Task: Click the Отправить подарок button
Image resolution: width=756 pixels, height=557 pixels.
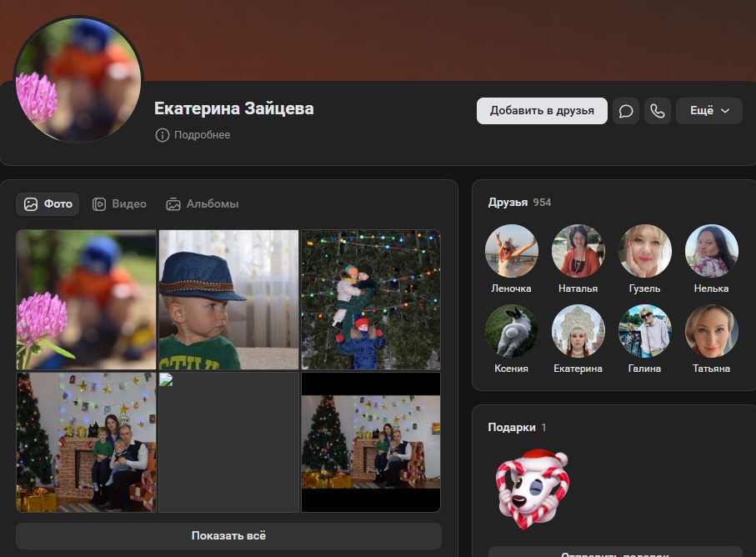Action: (615, 553)
